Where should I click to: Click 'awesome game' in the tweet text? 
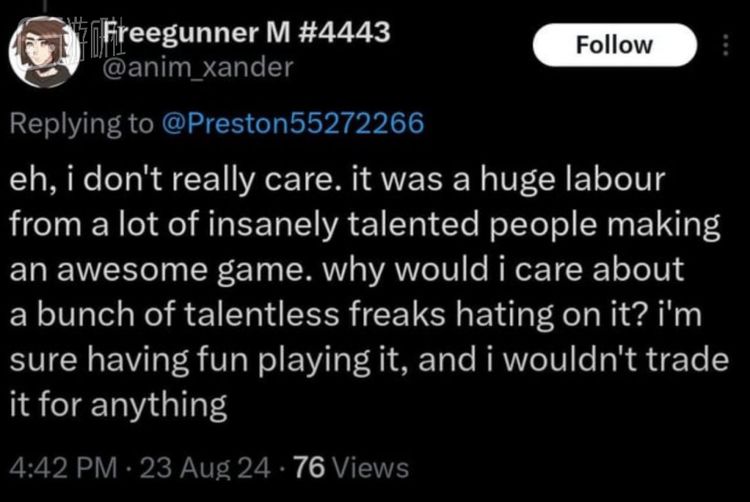click(x=188, y=271)
